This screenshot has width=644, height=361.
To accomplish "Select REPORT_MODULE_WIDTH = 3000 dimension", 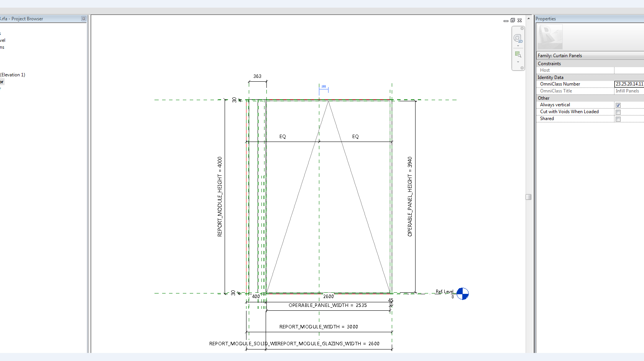I will click(x=319, y=327).
